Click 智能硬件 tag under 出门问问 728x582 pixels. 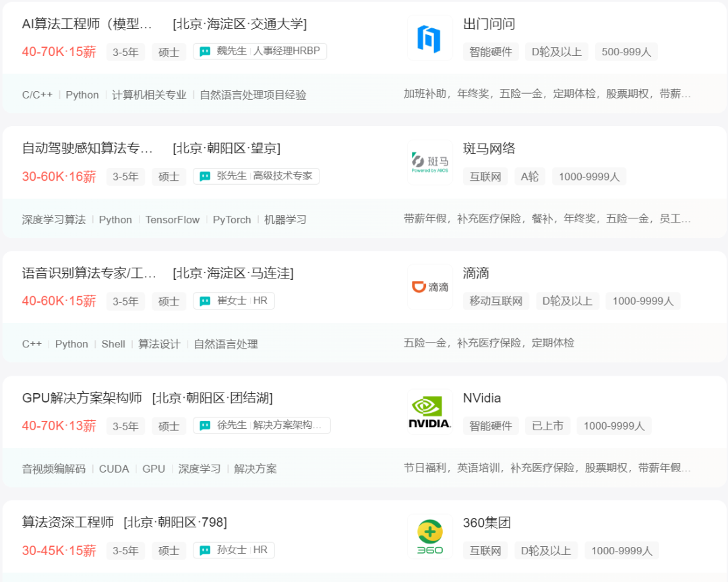(491, 51)
